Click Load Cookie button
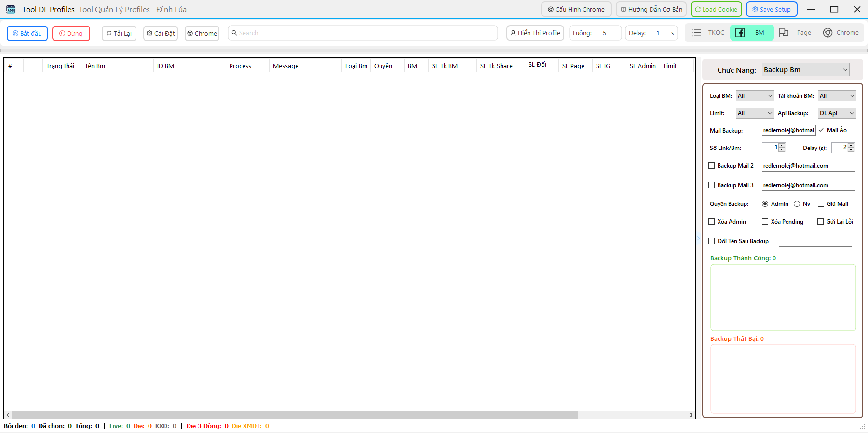The width and height of the screenshot is (868, 433). 716,9
